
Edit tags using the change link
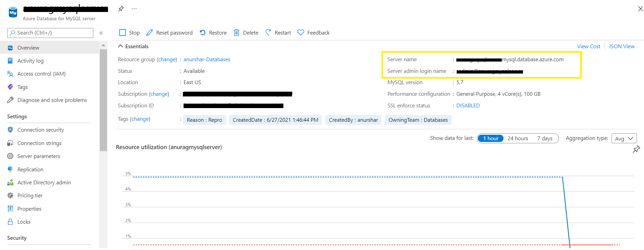coord(140,119)
